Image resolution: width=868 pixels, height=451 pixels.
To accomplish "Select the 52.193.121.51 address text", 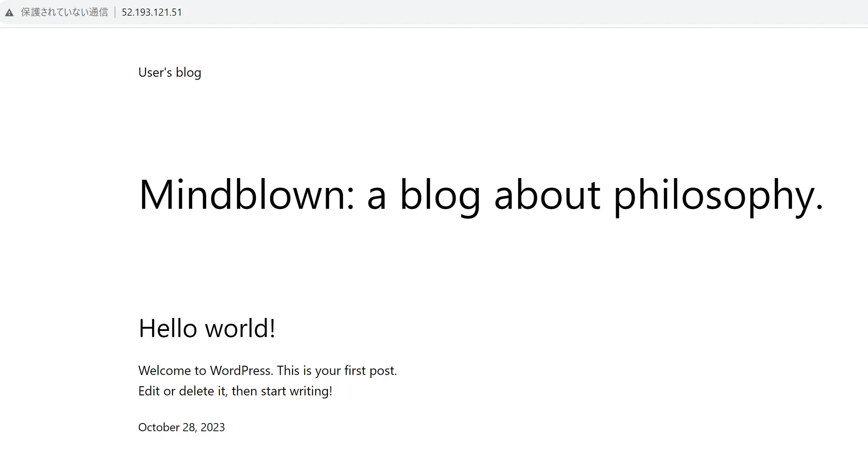I will click(152, 12).
